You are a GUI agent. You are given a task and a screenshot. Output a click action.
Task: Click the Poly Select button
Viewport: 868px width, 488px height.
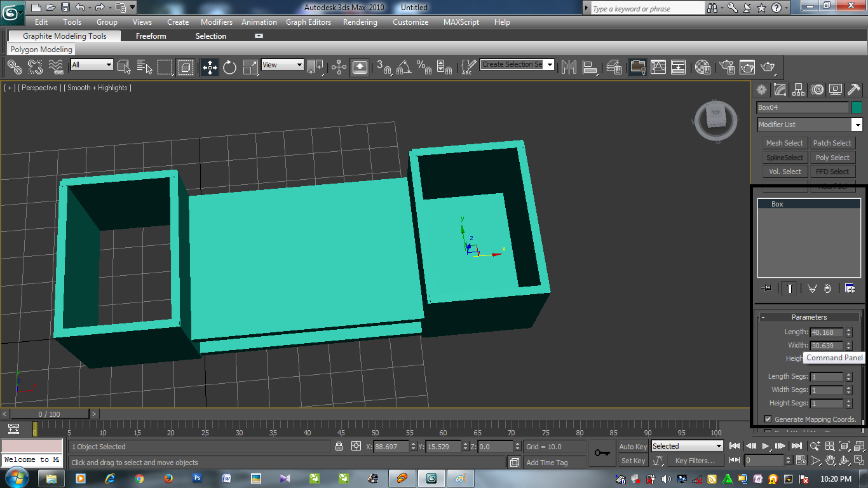(x=832, y=157)
